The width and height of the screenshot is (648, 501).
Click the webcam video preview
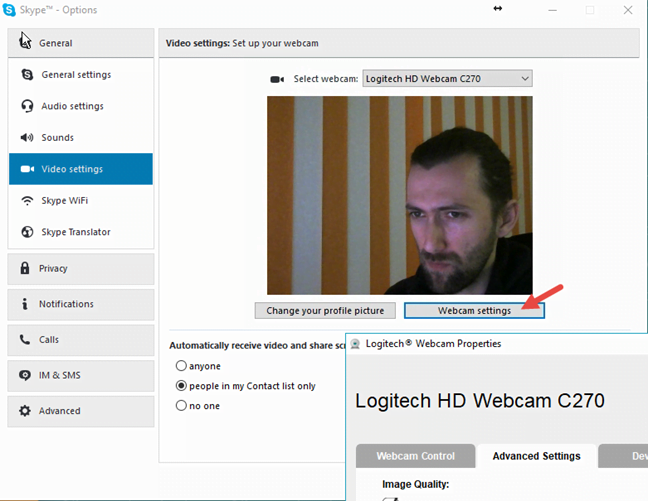click(400, 195)
